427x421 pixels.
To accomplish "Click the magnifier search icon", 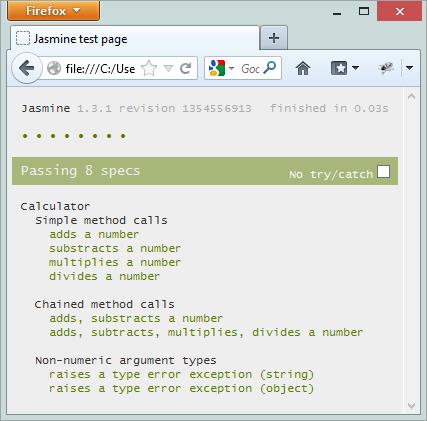I will pos(270,68).
